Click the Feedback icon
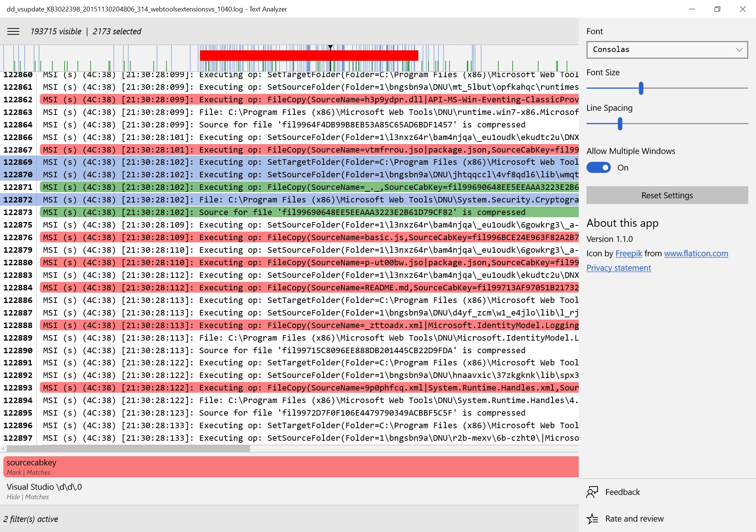 (592, 492)
